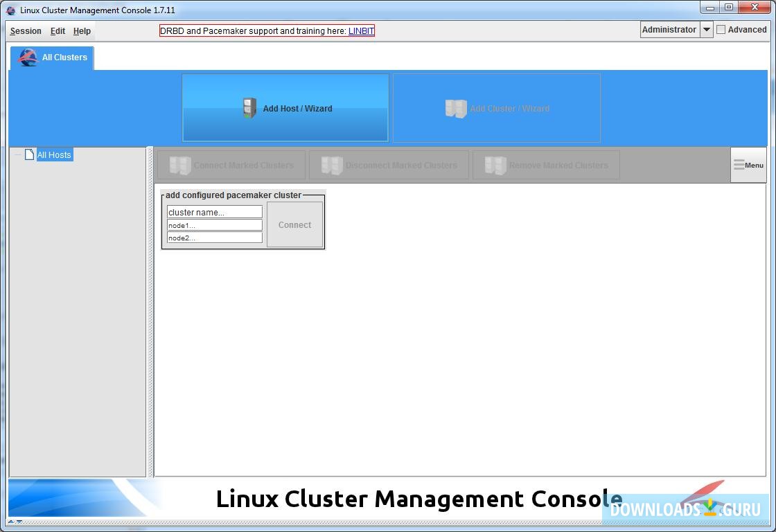The width and height of the screenshot is (776, 532).
Task: Open the Help menu
Action: [x=82, y=30]
